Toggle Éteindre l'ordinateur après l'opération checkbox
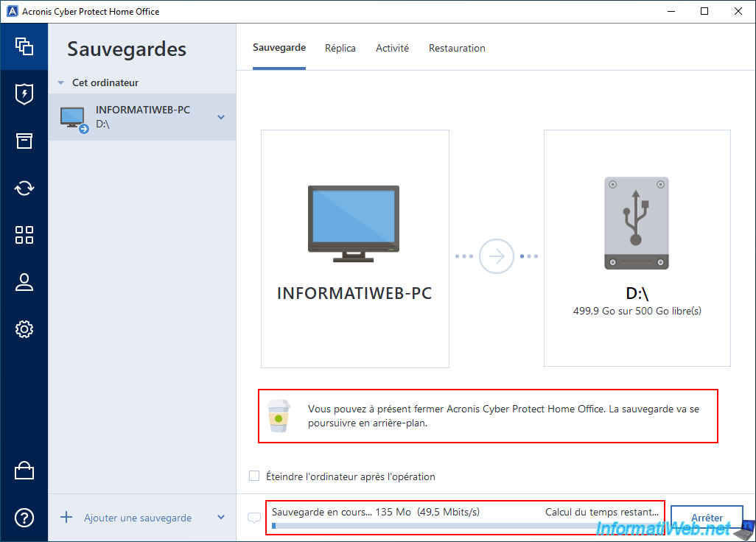Image resolution: width=756 pixels, height=542 pixels. (x=254, y=476)
